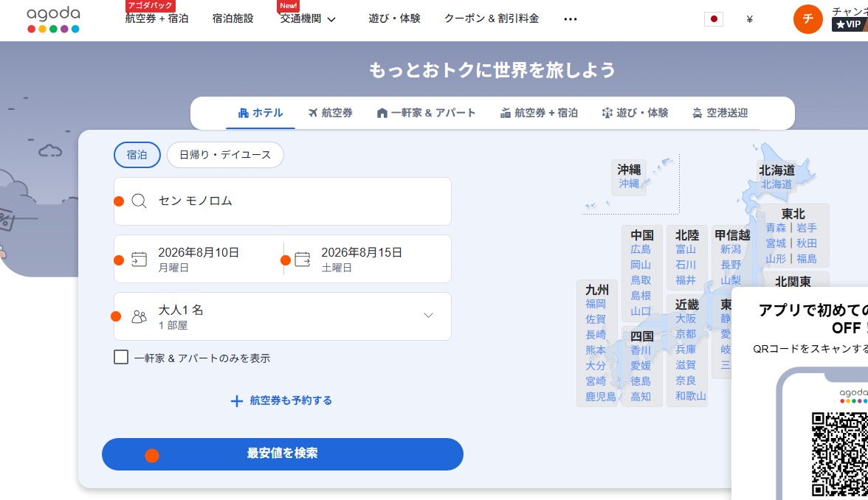The width and height of the screenshot is (868, 500).
Task: Open the 石川 prefecture link
Action: pyautogui.click(x=685, y=265)
